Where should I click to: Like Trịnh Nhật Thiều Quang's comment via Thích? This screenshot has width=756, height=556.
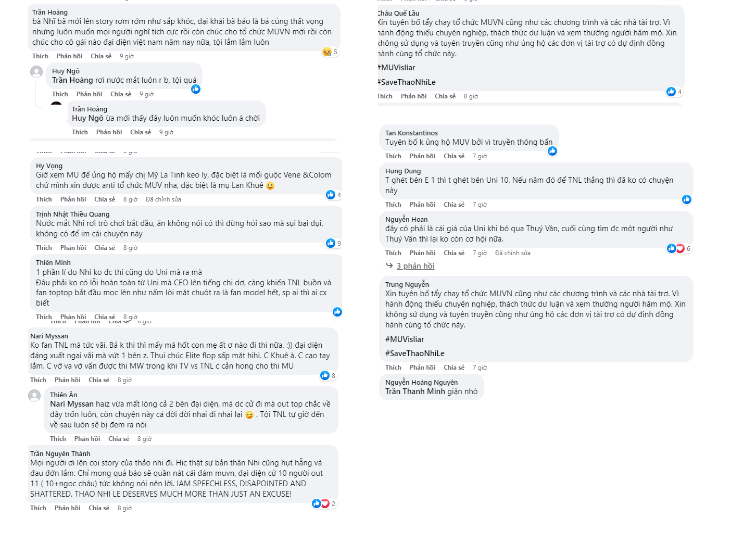point(44,248)
